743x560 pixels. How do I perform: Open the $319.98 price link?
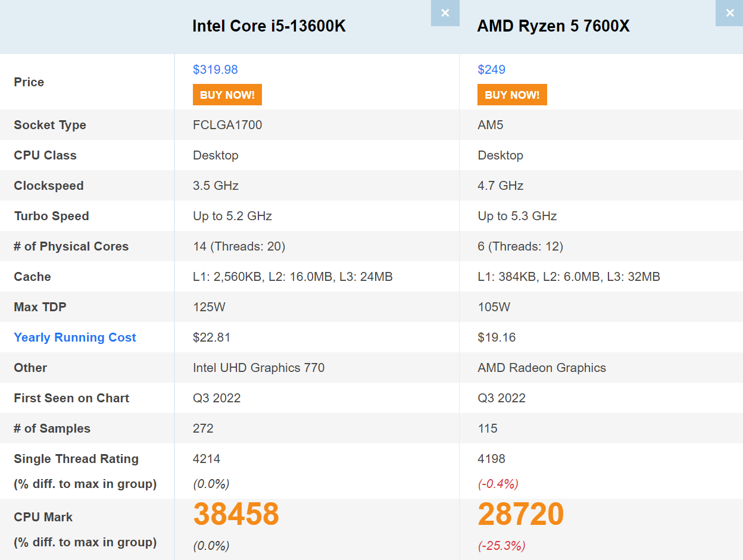tap(216, 70)
